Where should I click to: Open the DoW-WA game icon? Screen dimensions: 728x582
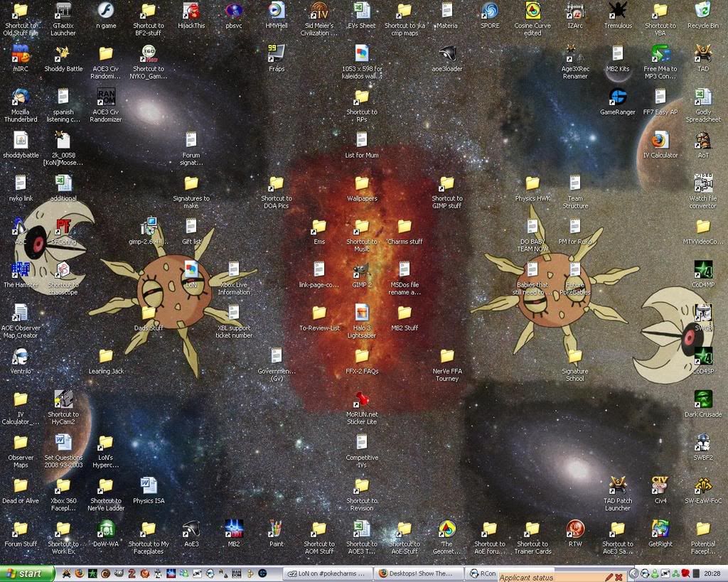tap(106, 529)
